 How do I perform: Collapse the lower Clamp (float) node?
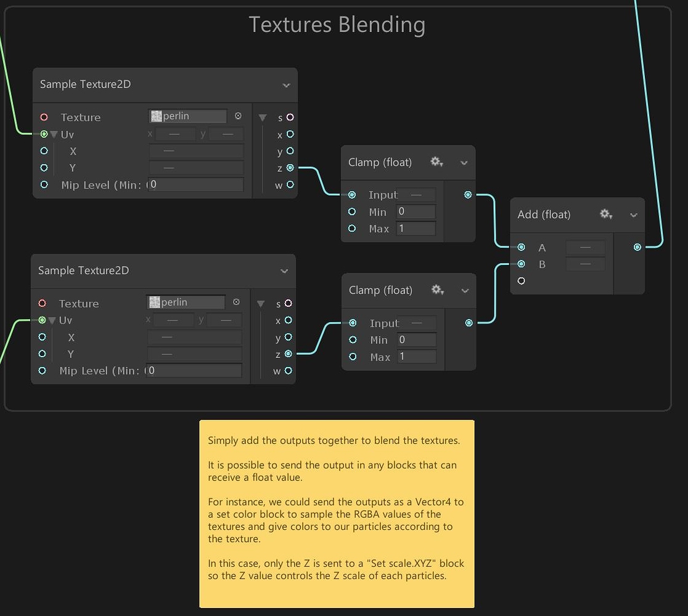point(465,291)
